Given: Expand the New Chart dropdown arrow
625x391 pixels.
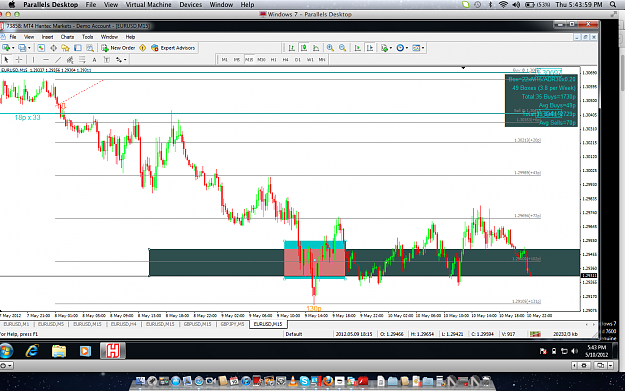Looking at the screenshot, I should coord(13,48).
